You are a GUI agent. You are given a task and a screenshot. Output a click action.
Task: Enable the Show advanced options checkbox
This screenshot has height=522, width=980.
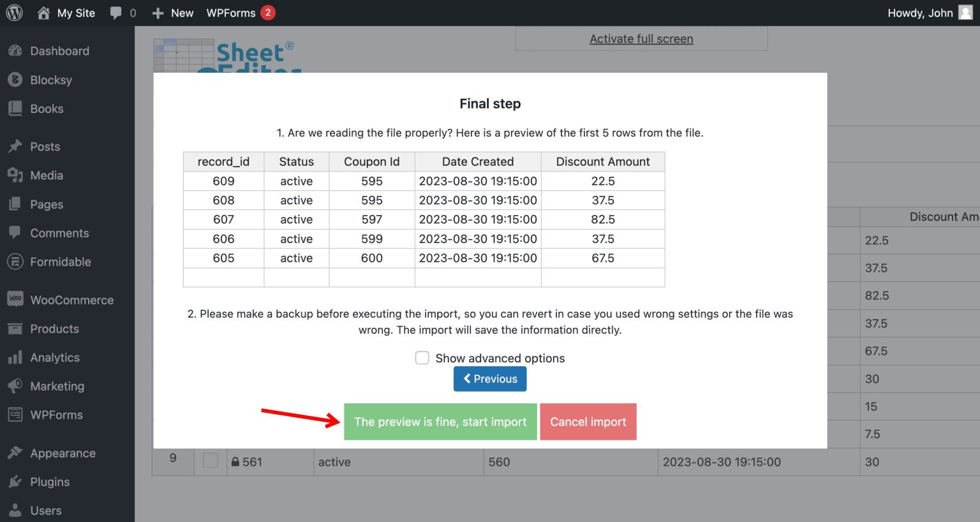pos(422,358)
